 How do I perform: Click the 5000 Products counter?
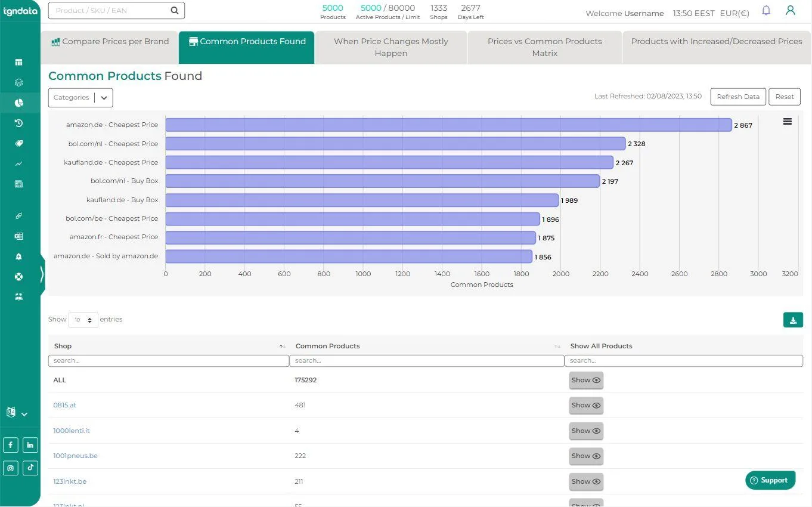point(333,11)
